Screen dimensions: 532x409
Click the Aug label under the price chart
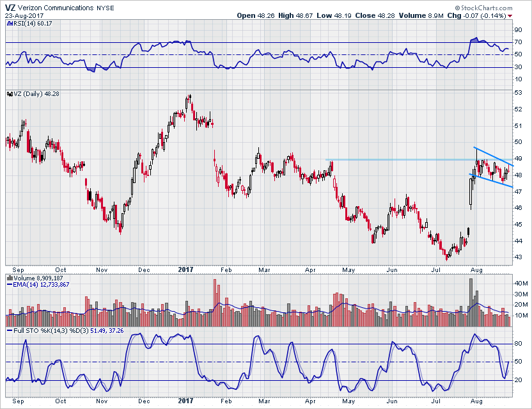tap(477, 270)
